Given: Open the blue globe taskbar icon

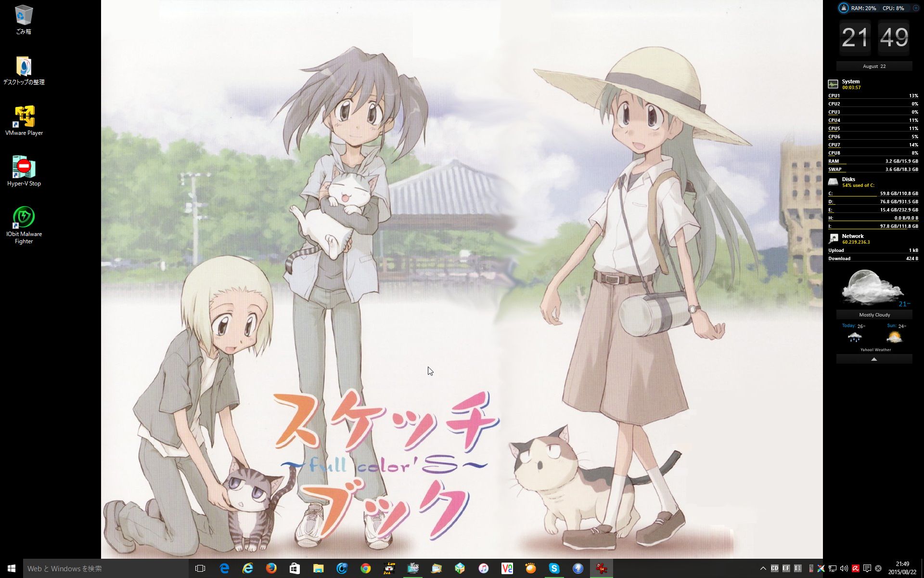Looking at the screenshot, I should point(578,568).
